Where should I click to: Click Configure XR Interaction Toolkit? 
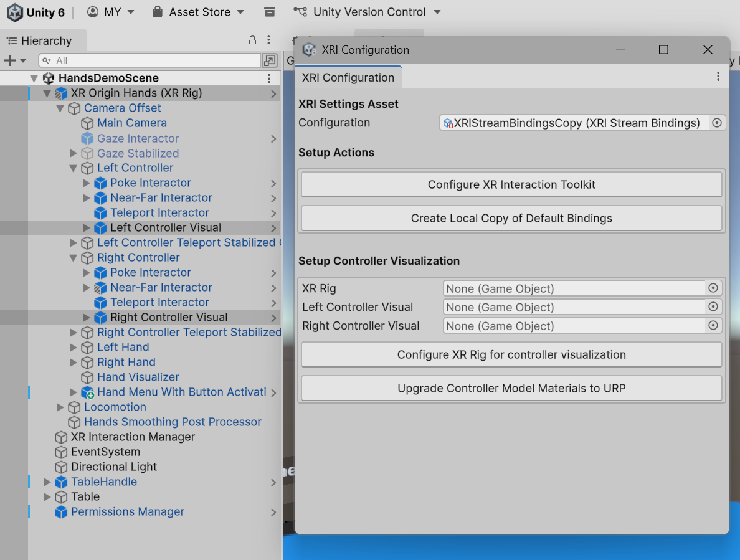511,184
